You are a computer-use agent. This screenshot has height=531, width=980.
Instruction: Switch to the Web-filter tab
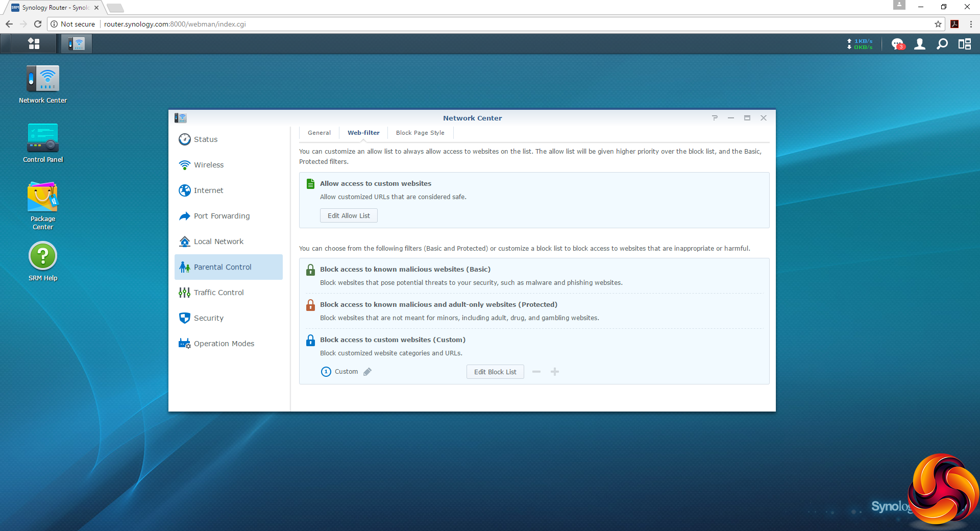(x=363, y=133)
